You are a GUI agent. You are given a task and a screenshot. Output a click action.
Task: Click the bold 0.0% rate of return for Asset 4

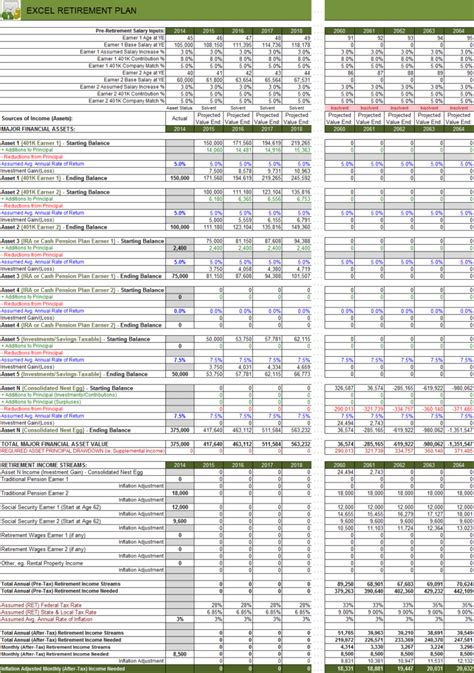pos(180,311)
